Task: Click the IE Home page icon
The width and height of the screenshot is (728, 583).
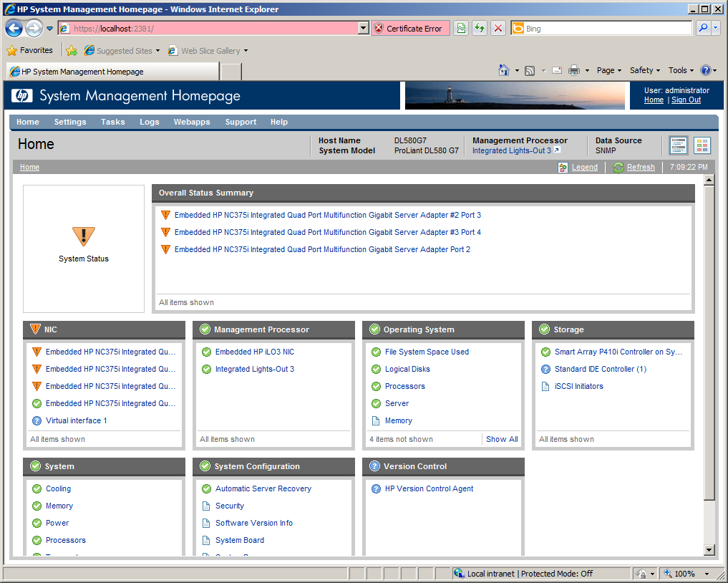Action: [504, 70]
